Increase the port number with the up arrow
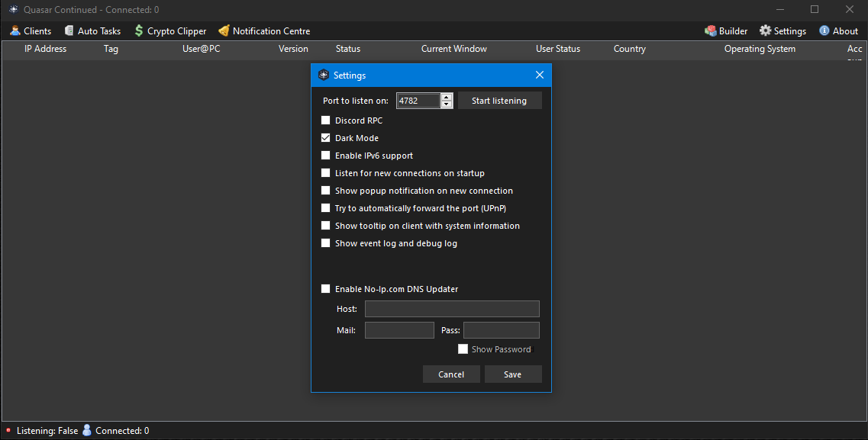868x440 pixels. click(x=447, y=98)
